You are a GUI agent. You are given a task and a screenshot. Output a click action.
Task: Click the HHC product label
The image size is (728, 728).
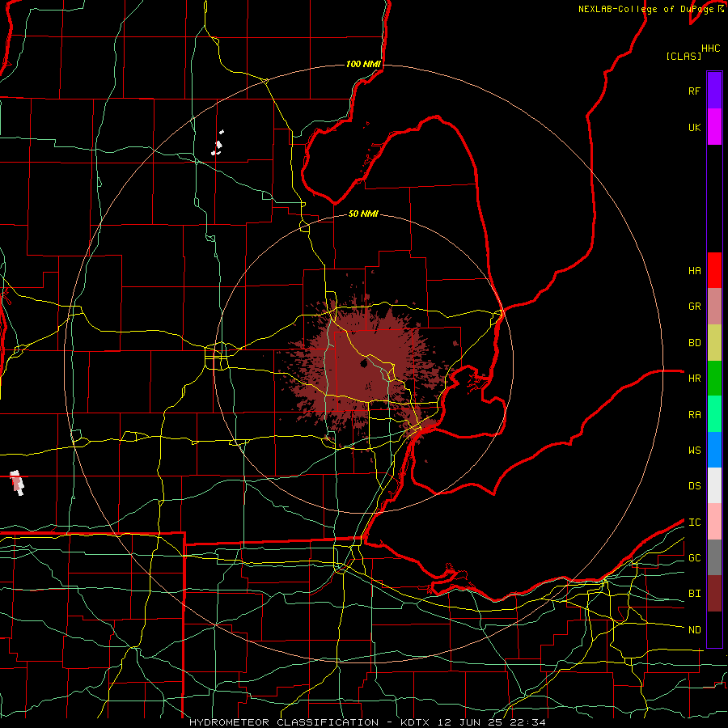point(711,49)
